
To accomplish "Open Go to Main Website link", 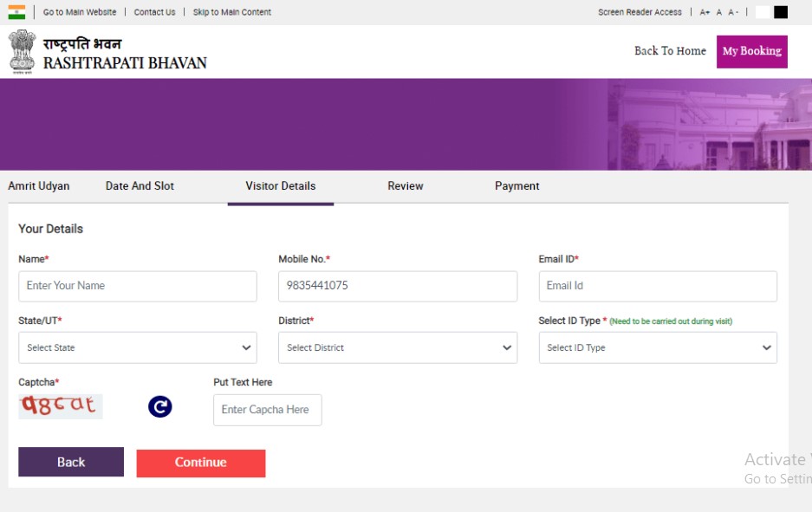I will tap(80, 12).
